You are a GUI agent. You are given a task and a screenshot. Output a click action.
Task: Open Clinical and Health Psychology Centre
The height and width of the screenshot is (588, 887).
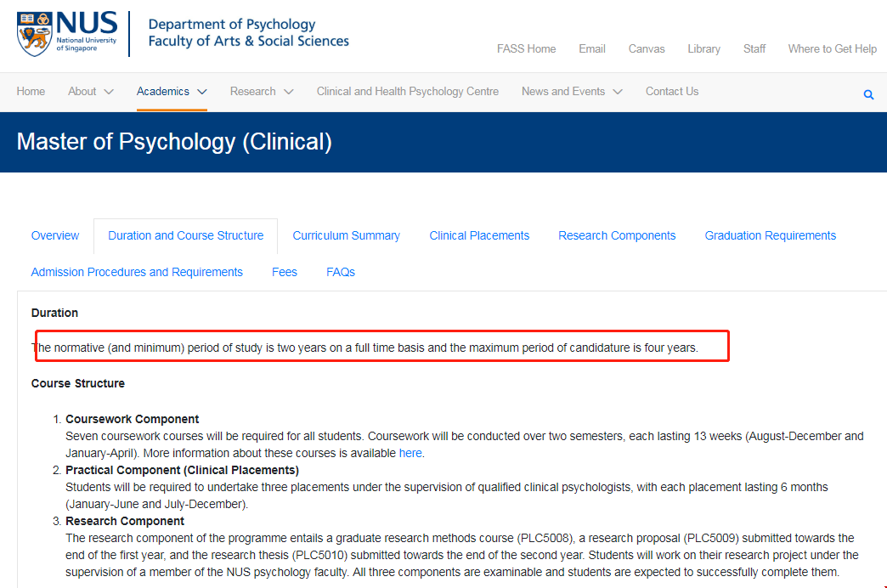(x=408, y=92)
